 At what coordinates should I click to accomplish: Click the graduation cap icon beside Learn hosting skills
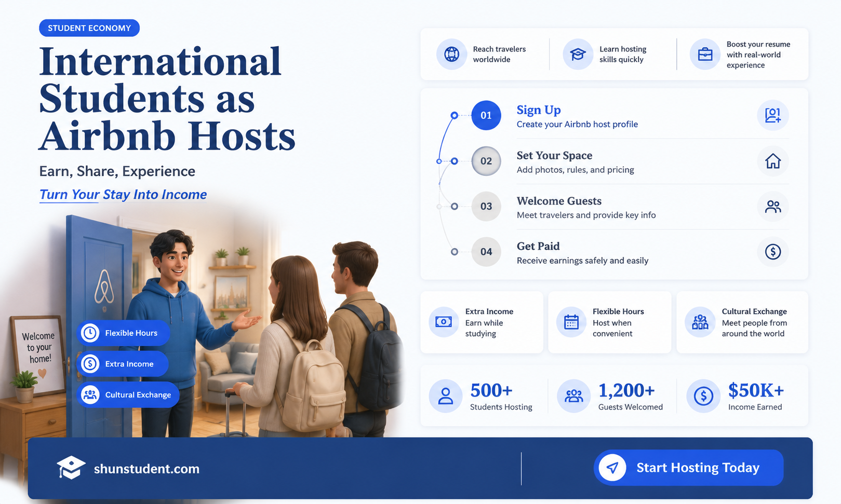coord(578,54)
